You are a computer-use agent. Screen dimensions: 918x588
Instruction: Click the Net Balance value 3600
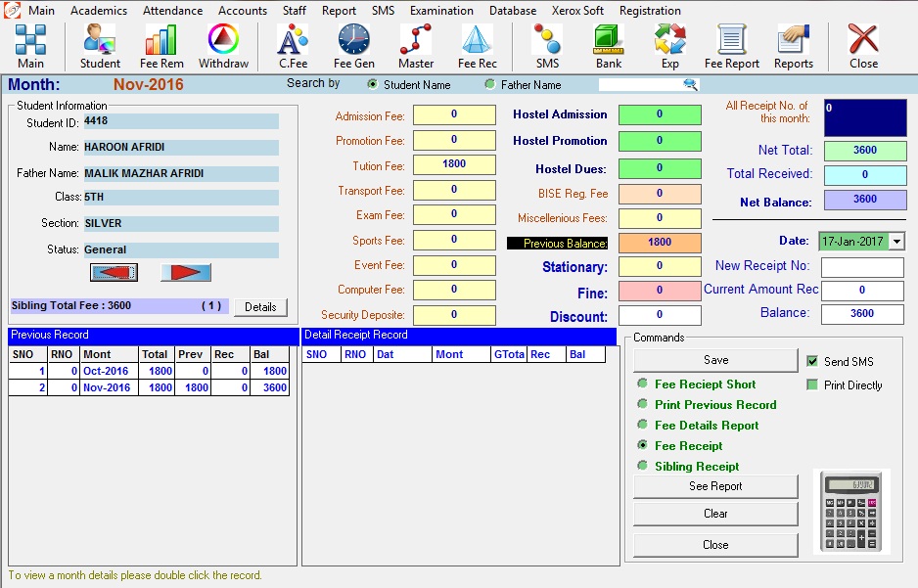(x=865, y=200)
